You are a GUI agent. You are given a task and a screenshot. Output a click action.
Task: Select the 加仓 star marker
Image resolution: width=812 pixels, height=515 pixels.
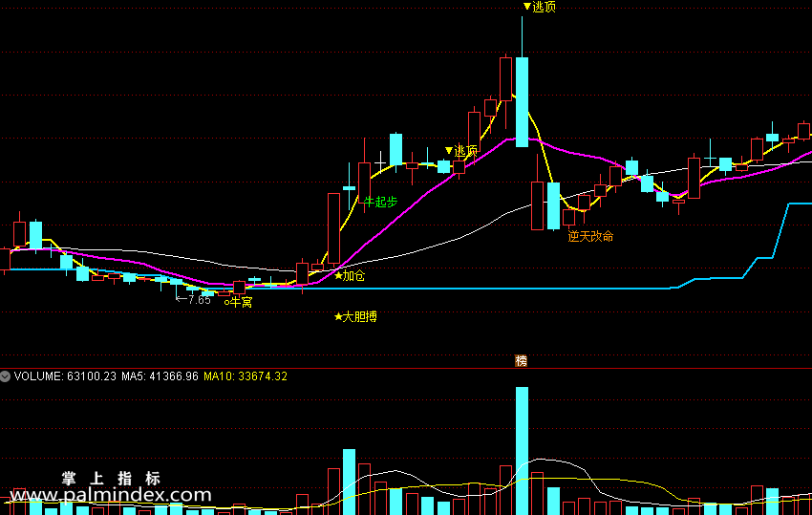point(350,275)
